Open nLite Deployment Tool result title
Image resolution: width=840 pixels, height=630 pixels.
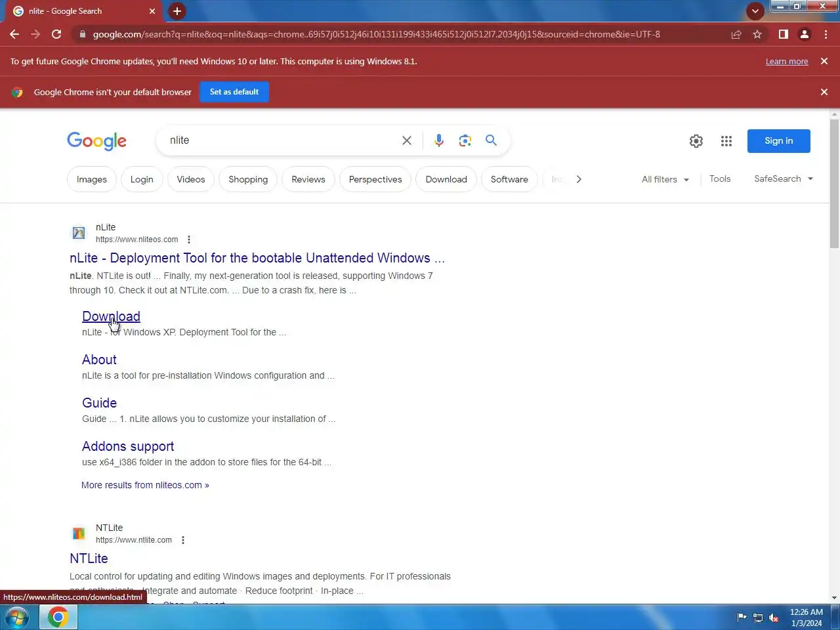click(x=257, y=258)
